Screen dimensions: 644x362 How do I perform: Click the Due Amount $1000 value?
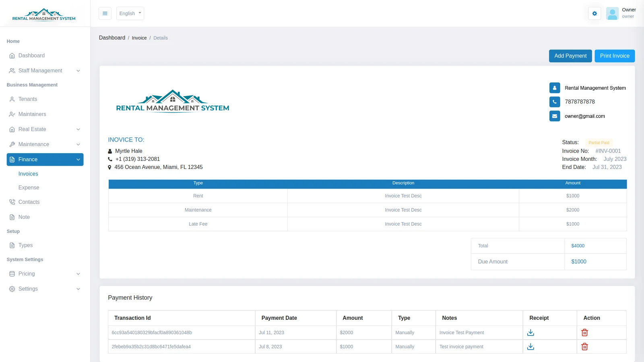(x=579, y=261)
